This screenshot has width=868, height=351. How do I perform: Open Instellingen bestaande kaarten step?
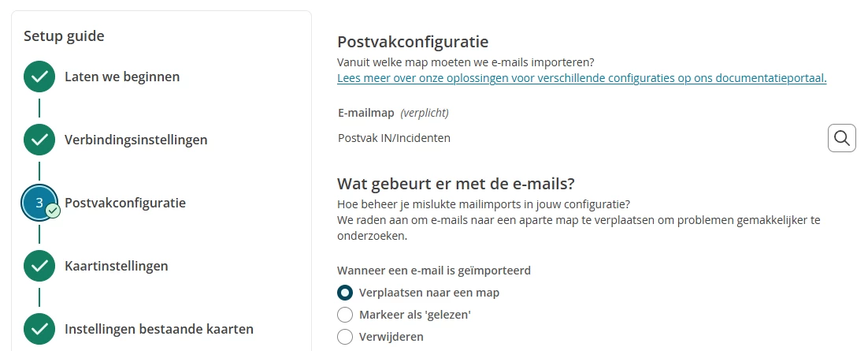[x=159, y=330]
